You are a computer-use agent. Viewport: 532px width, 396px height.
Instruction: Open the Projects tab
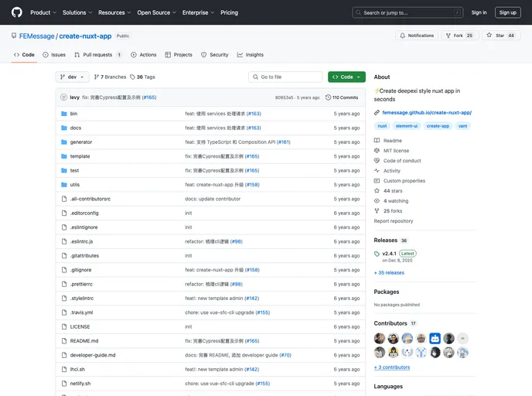coord(179,55)
